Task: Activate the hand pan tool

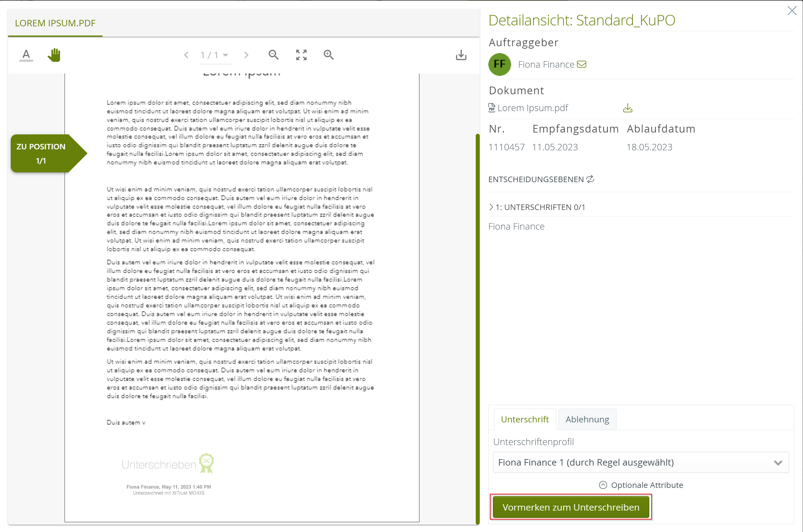Action: click(54, 54)
